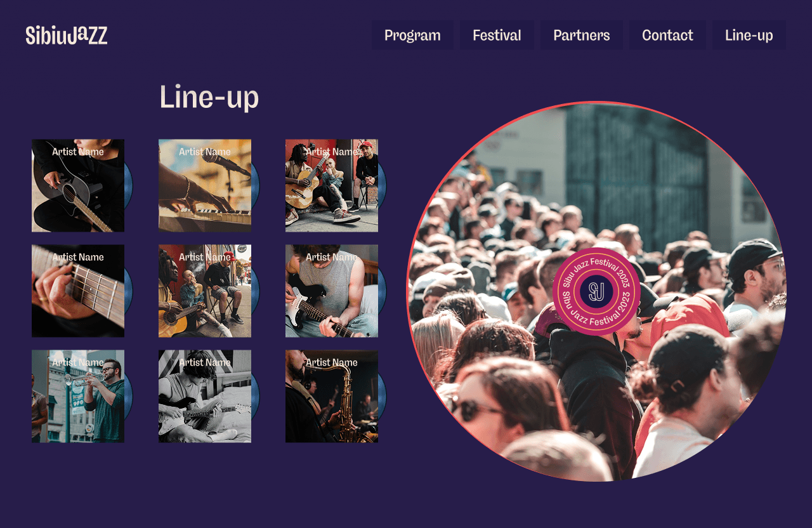Click the vinyl disc beside the saxophone card
The height and width of the screenshot is (528, 812).
(x=383, y=397)
